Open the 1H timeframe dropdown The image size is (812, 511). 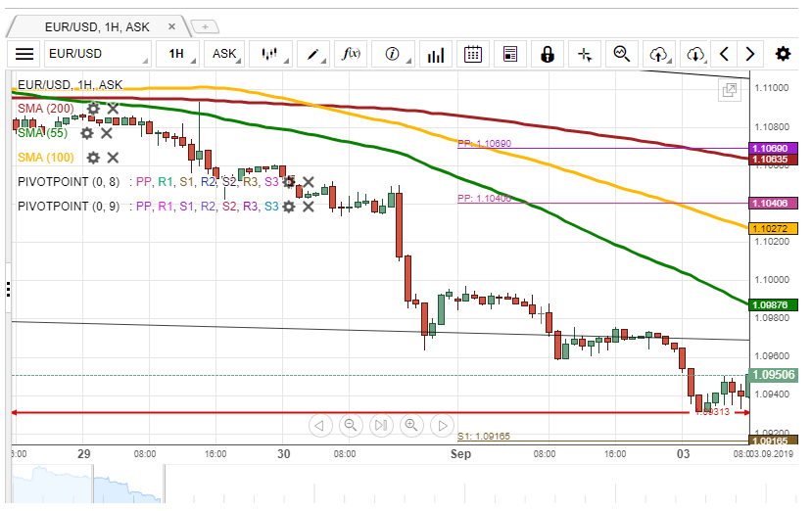click(177, 54)
